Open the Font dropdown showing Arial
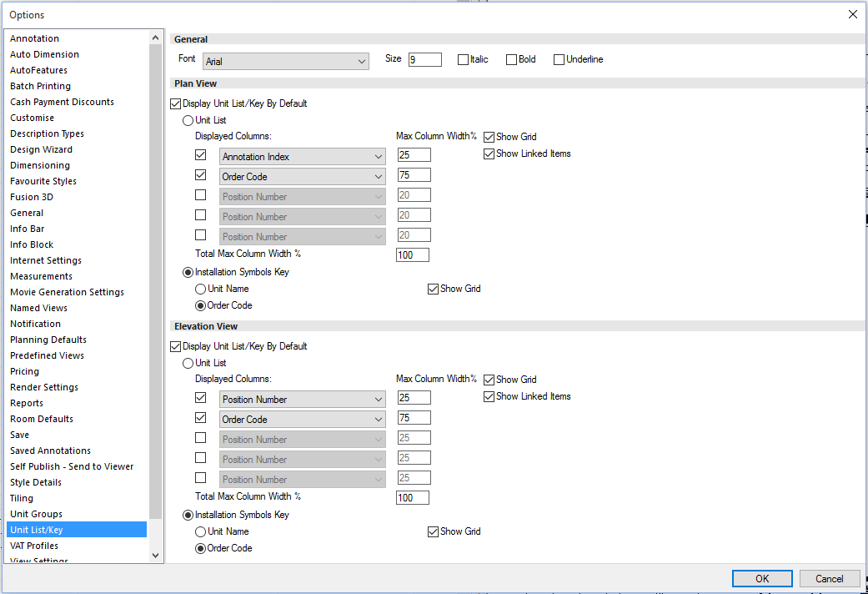Screen dimensions: 868x594 (285, 61)
